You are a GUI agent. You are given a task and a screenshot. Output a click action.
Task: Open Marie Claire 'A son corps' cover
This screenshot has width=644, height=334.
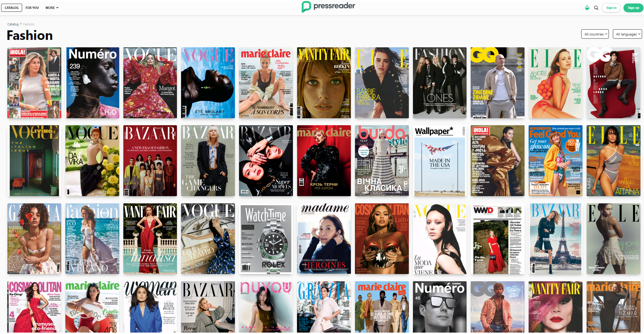[266, 83]
